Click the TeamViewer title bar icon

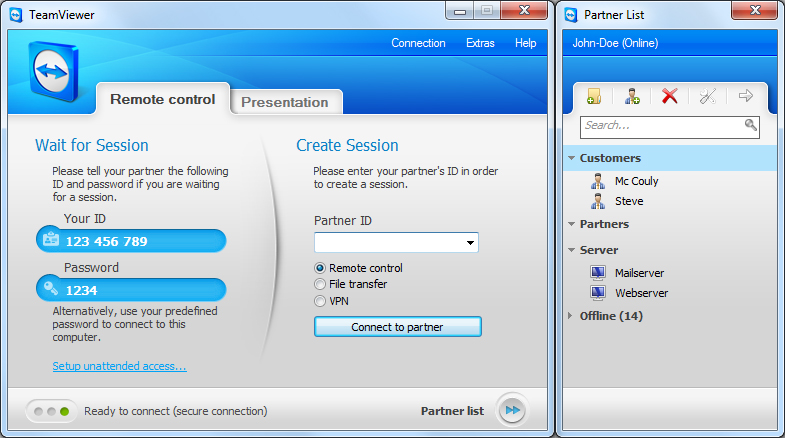16,15
